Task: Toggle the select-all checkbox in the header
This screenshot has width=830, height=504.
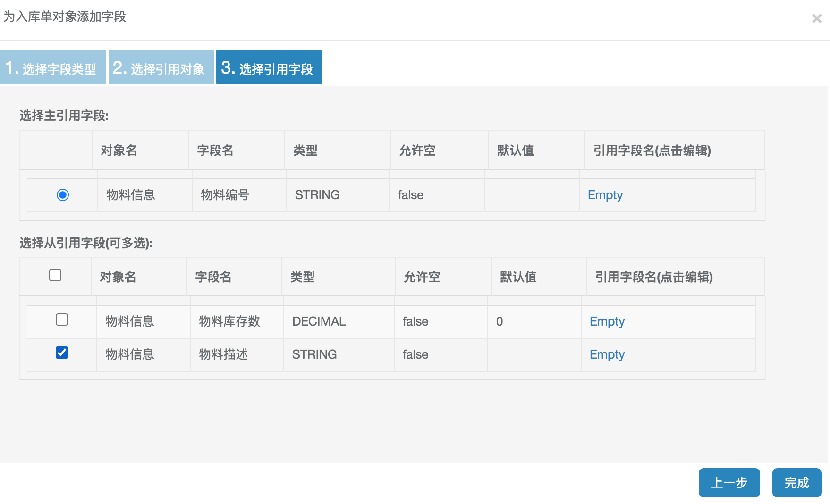Action: 55,274
